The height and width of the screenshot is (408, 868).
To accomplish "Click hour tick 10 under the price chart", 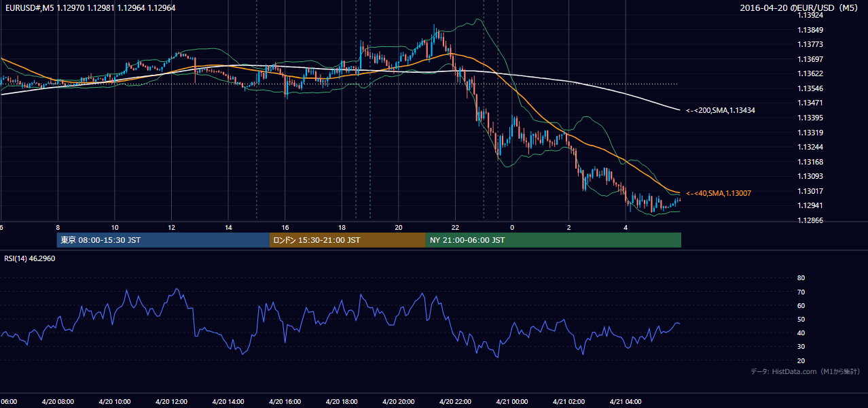I will (x=115, y=228).
